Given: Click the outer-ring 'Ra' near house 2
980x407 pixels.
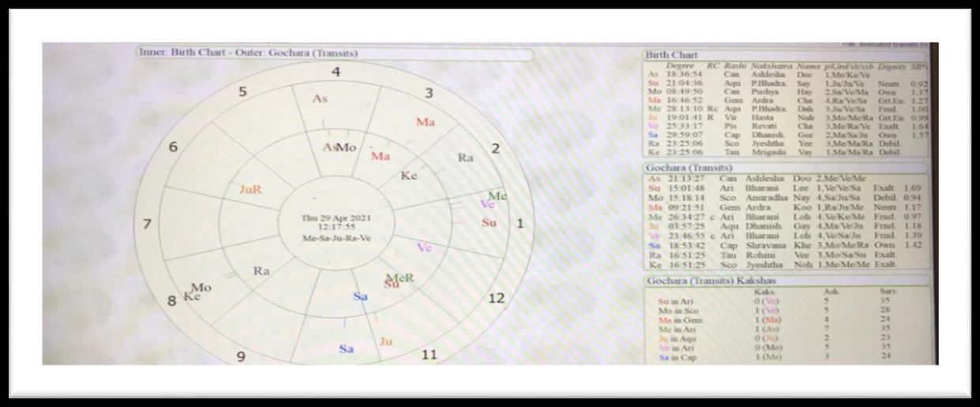Looking at the screenshot, I should [x=466, y=158].
